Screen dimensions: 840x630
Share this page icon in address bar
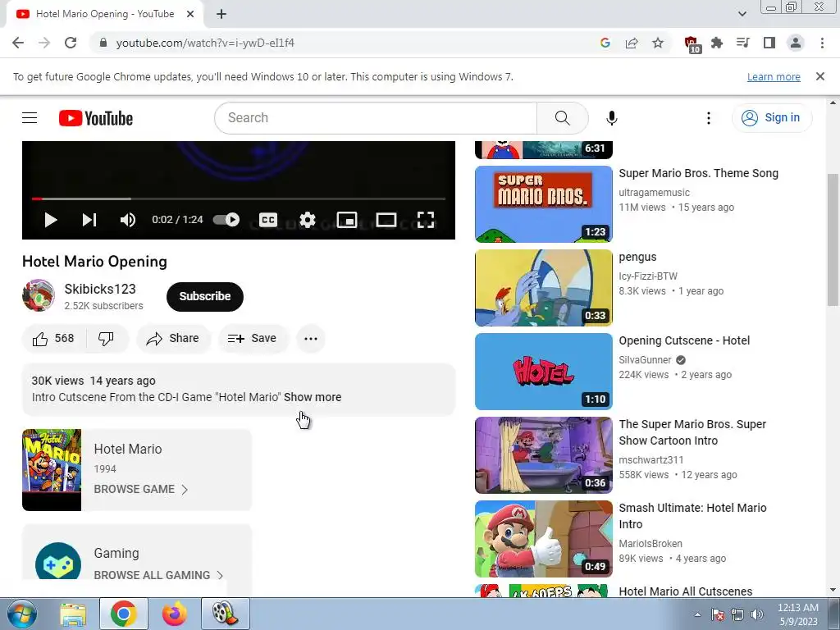pyautogui.click(x=632, y=43)
